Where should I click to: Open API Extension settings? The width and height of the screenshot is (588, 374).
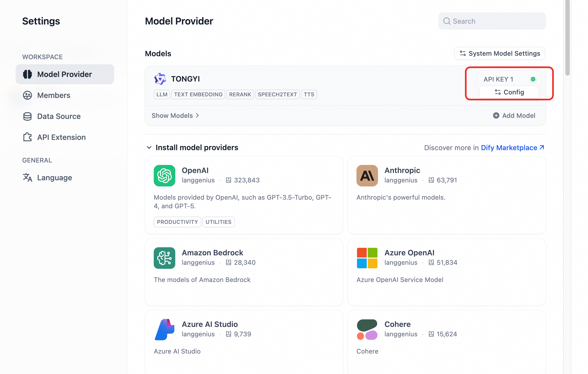61,137
